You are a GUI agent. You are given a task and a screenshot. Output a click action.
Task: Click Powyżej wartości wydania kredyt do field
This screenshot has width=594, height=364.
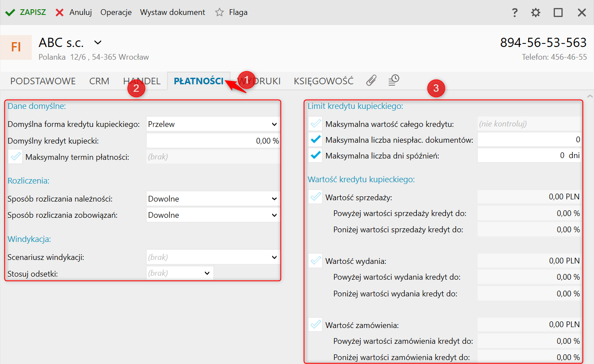pos(529,277)
